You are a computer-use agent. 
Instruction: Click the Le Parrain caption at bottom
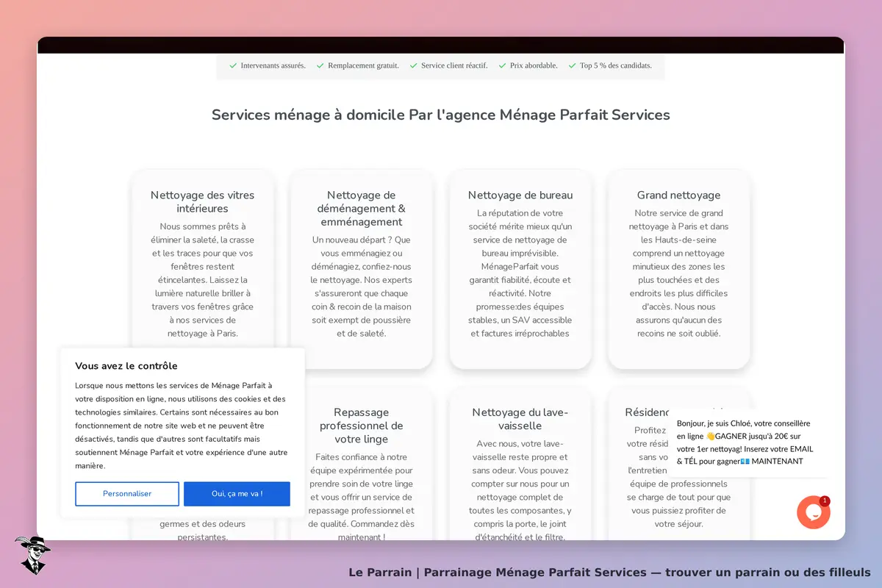tap(609, 573)
